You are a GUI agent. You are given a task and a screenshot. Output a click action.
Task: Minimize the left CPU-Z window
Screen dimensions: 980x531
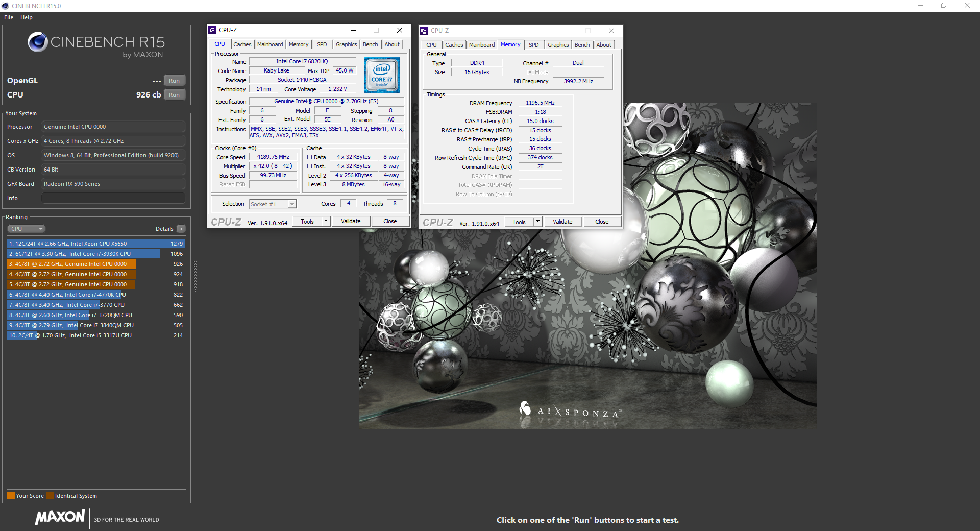[x=353, y=30]
